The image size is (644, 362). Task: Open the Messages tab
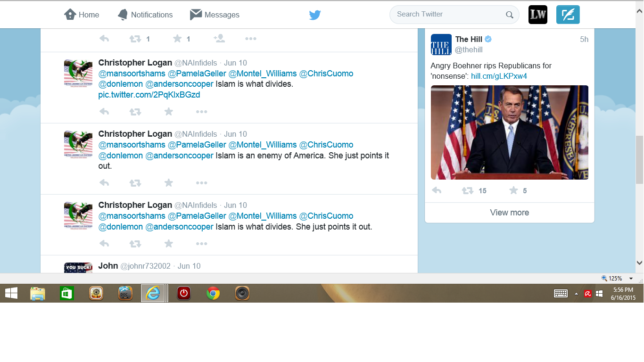point(215,15)
